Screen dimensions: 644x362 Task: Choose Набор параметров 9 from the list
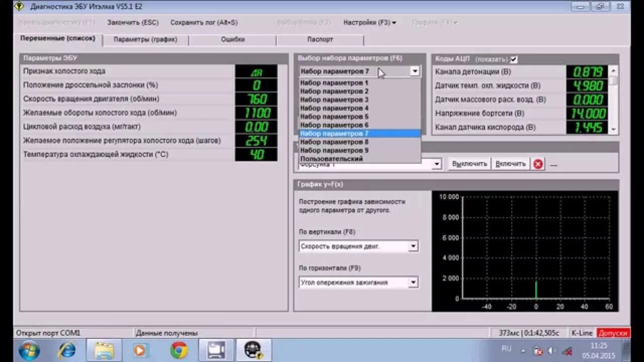[x=360, y=150]
